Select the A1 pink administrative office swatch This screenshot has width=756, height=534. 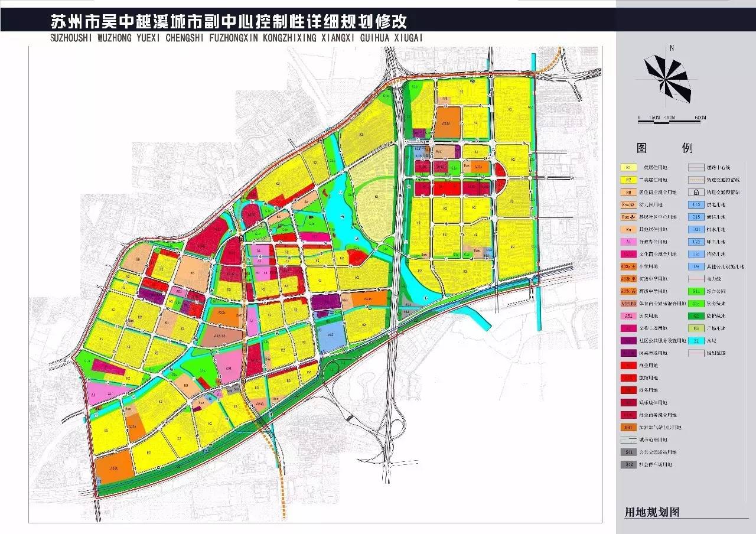click(x=628, y=242)
